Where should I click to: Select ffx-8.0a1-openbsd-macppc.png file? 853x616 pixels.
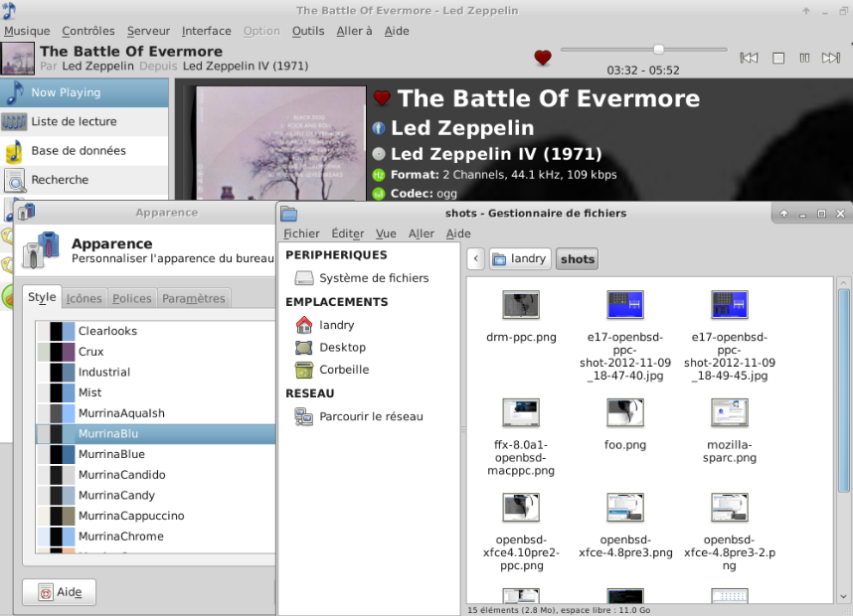pyautogui.click(x=521, y=438)
